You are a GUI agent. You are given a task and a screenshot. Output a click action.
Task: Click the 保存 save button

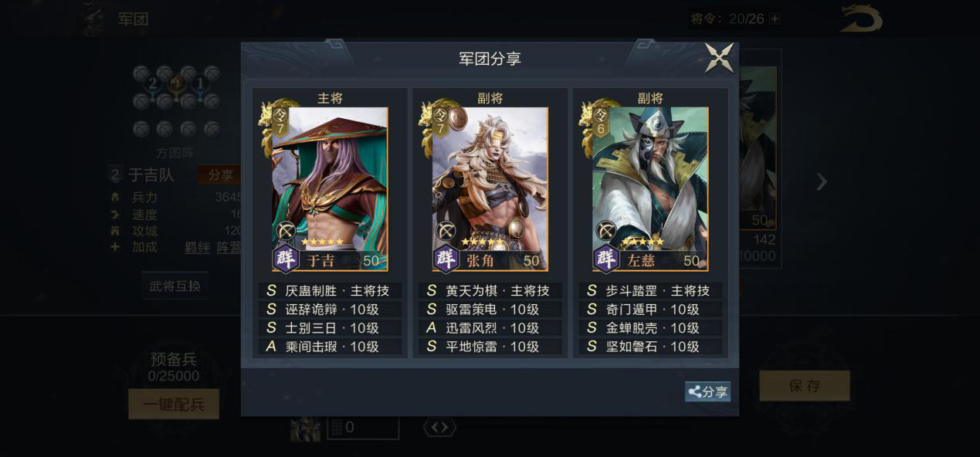(x=805, y=386)
